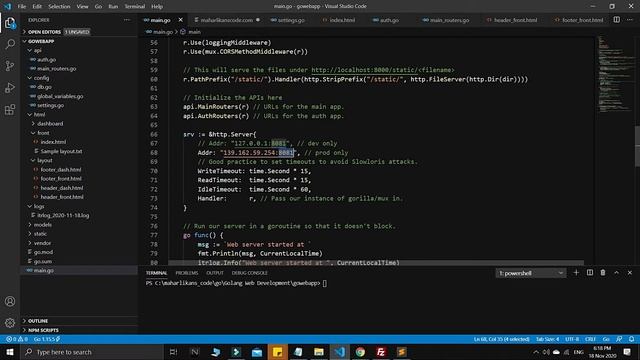Open the Run and Debug view
The height and width of the screenshot is (360, 640).
[x=10, y=88]
